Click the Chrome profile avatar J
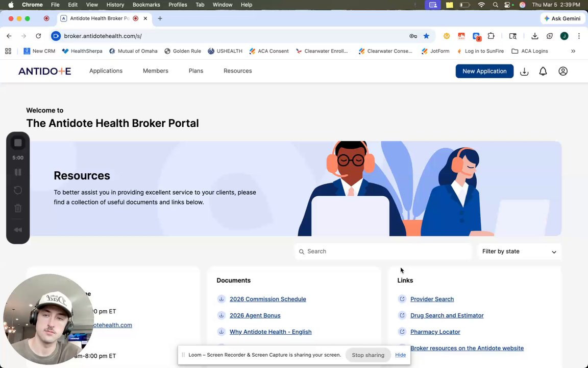This screenshot has width=588, height=368. coord(564,36)
